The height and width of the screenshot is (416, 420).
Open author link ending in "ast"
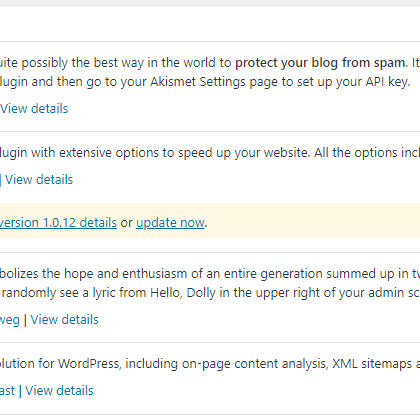(7, 391)
